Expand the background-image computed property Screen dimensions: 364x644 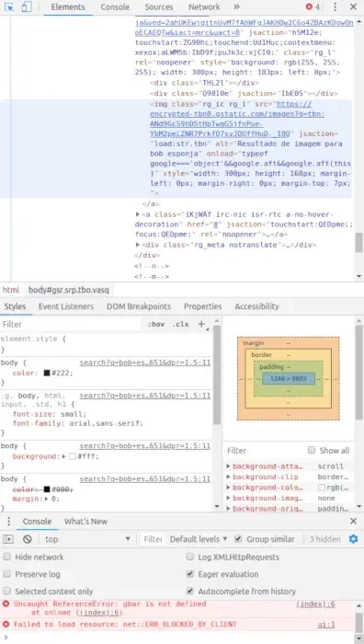click(229, 499)
